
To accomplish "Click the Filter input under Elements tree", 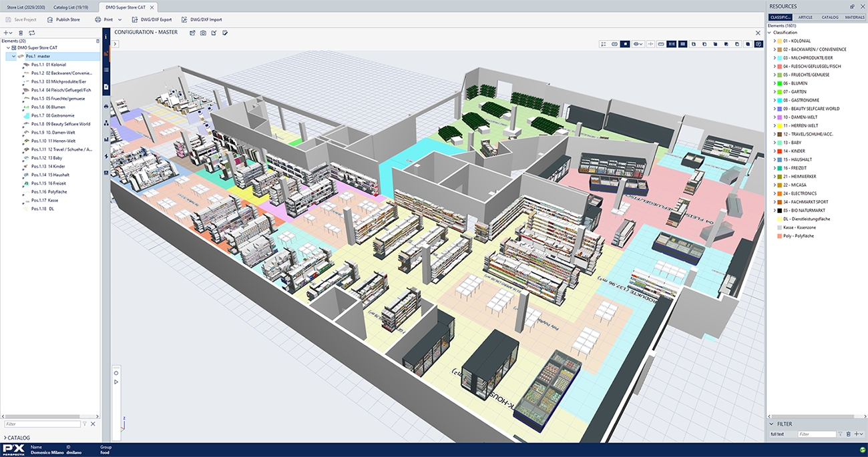I will click(42, 424).
